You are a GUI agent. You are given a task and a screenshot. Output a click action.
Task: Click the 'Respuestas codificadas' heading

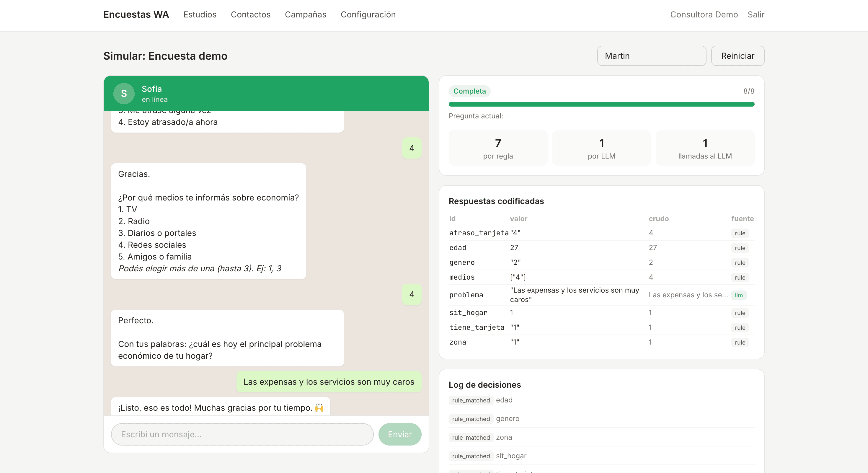click(x=496, y=201)
